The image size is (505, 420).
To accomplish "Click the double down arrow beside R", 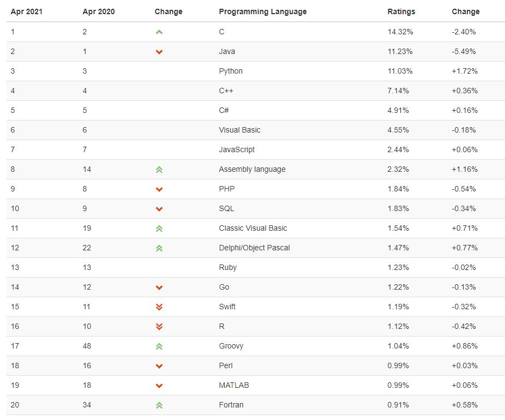I will point(159,327).
